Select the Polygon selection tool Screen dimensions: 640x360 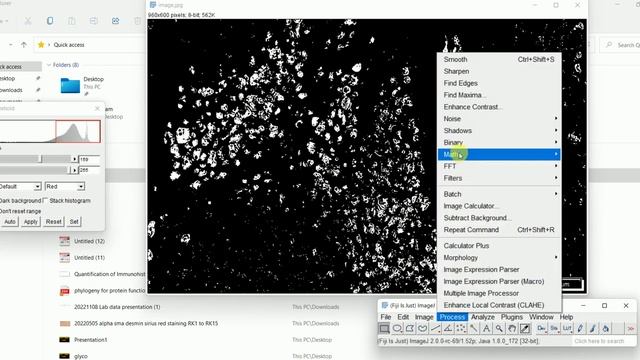point(410,328)
